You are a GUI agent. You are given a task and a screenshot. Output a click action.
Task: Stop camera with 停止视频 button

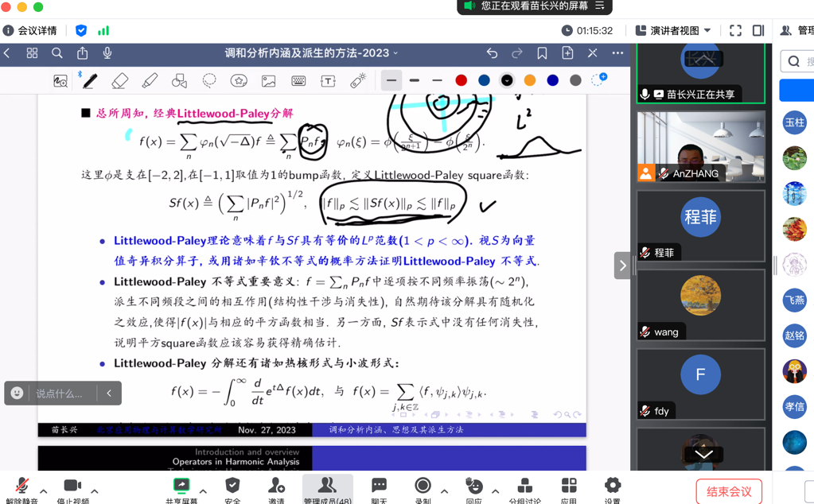click(72, 489)
